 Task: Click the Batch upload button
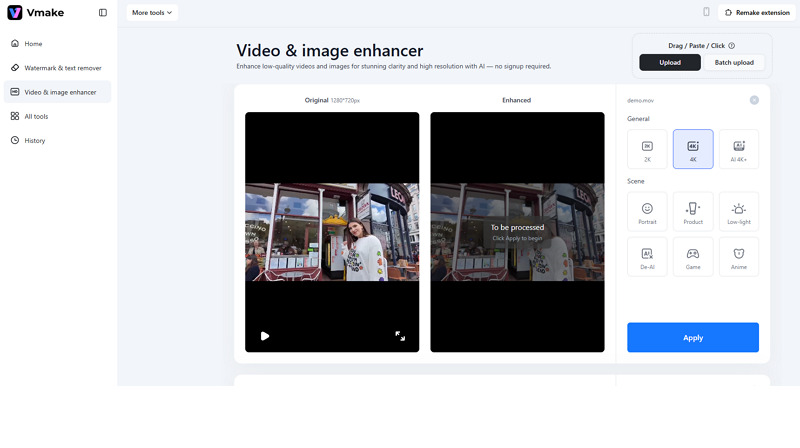click(x=734, y=62)
